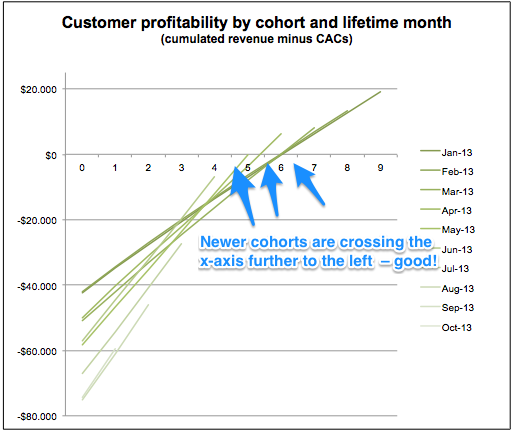Screen dimensions: 513x432
Task: Select the Apr-13 legend item
Action: click(446, 210)
